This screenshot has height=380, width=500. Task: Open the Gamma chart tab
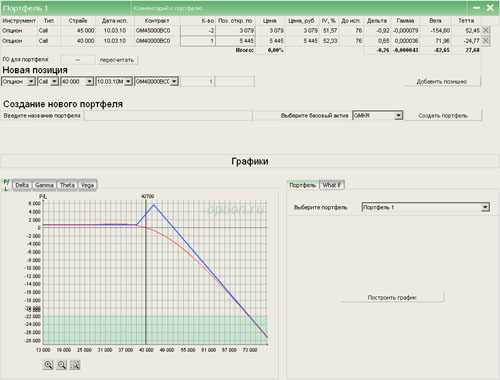pyautogui.click(x=44, y=185)
